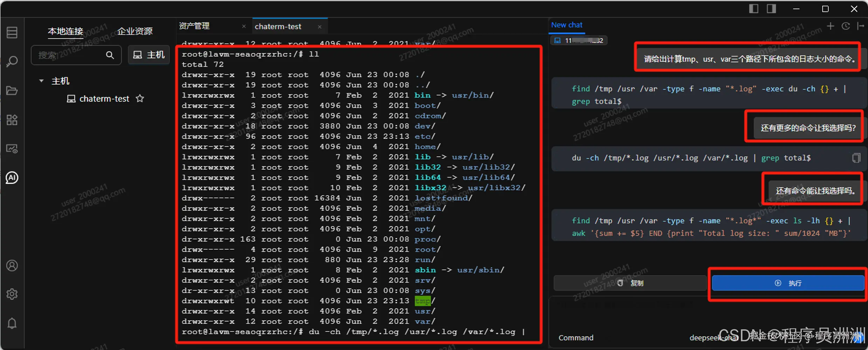Click srv/ in the terminal listing
Image resolution: width=868 pixels, height=350 pixels.
tap(425, 280)
